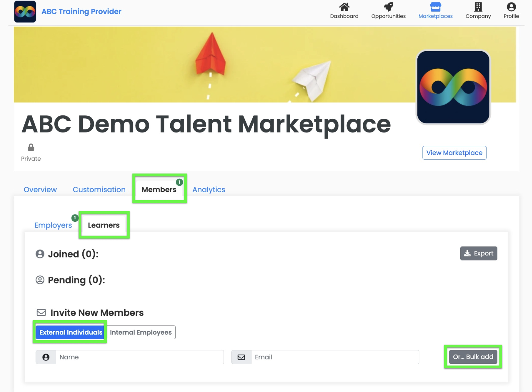Click the Joined user circle icon

click(40, 254)
